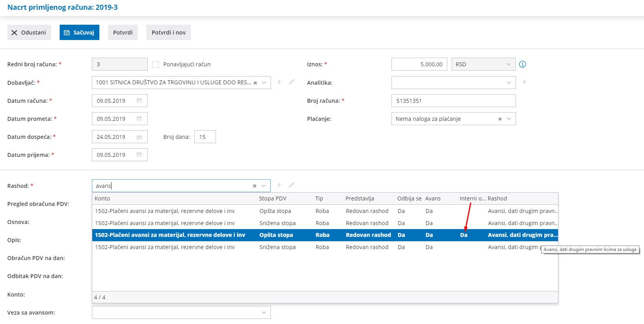Click the Iznos amount field showing 5.000,00
The image size is (644, 324).
coord(419,64)
